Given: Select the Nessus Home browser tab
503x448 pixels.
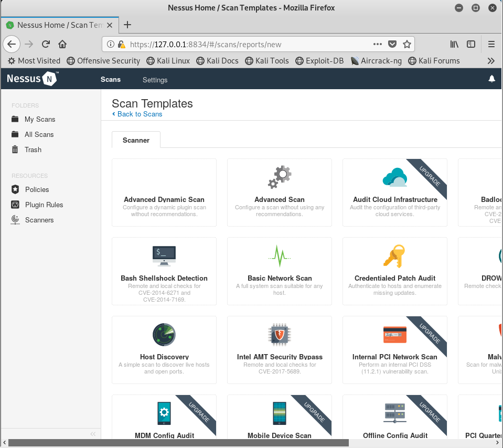Looking at the screenshot, I should pyautogui.click(x=60, y=25).
